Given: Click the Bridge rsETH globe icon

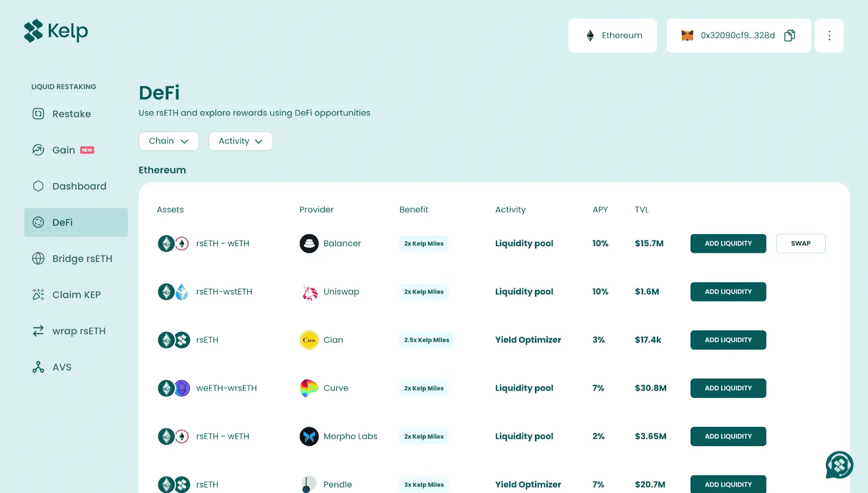Looking at the screenshot, I should 38,259.
